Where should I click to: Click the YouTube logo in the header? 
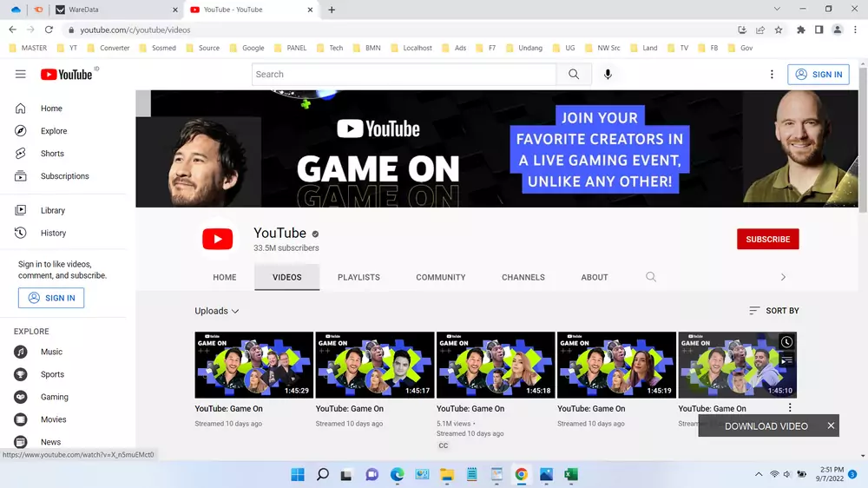(67, 74)
